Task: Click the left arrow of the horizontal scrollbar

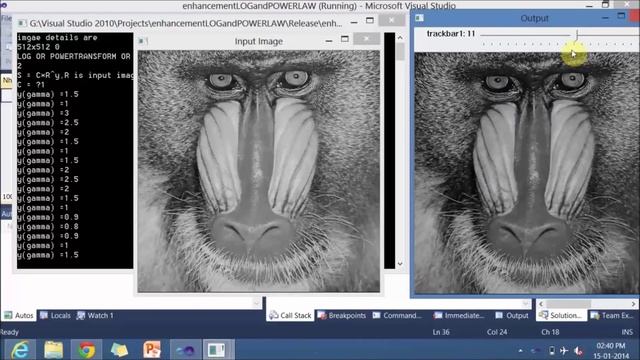Action: [x=541, y=304]
